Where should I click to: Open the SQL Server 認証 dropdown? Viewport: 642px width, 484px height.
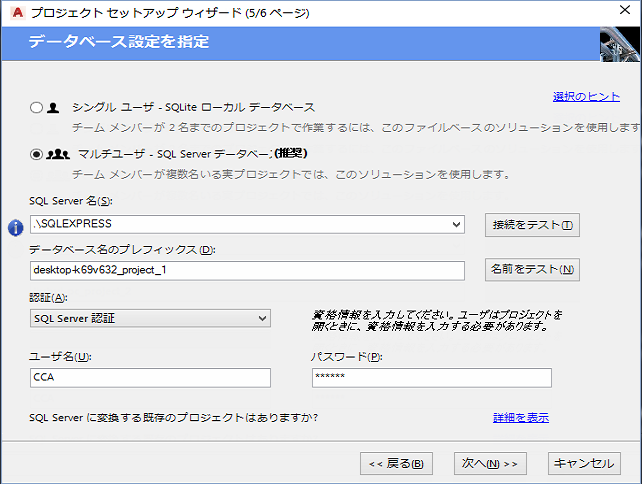150,318
